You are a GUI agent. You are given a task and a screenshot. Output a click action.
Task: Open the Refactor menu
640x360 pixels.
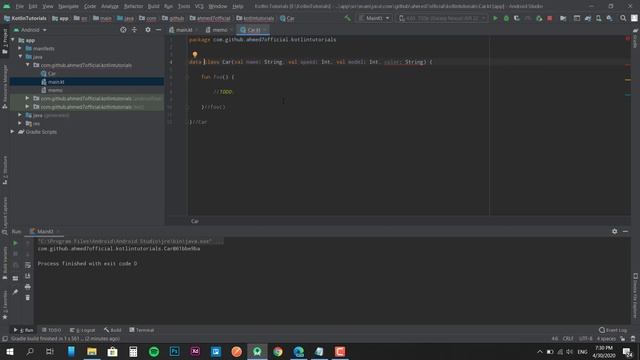point(133,6)
